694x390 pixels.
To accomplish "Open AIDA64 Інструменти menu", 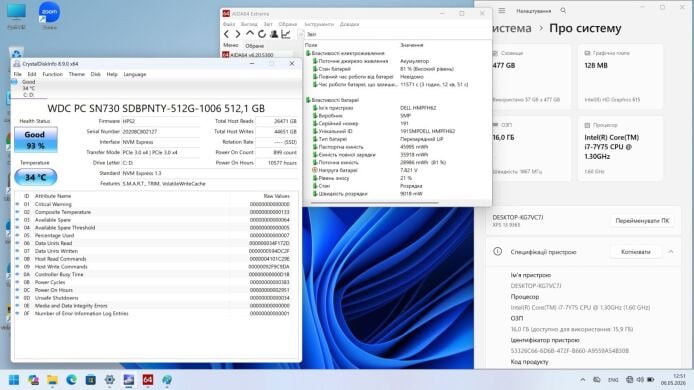I will 319,24.
